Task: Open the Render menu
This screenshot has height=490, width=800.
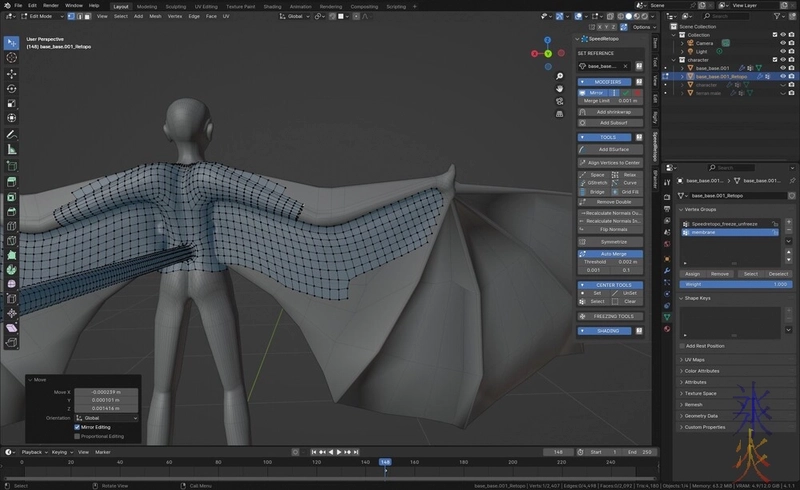Action: 50,5
